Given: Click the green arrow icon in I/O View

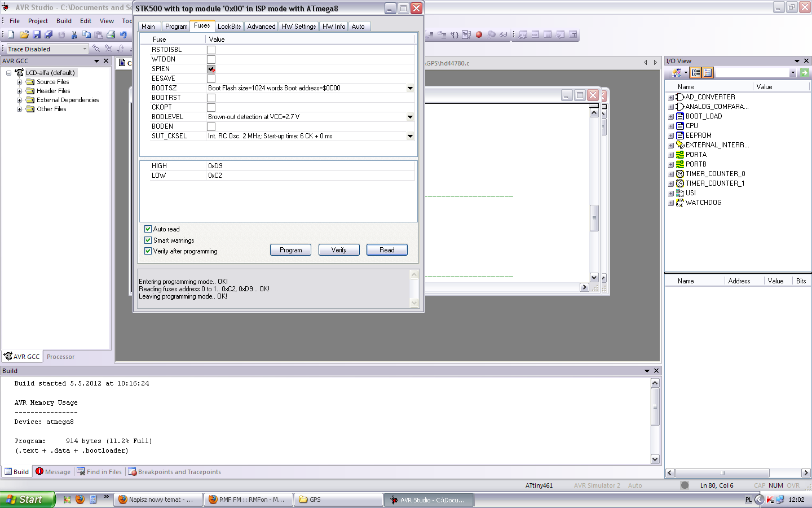Looking at the screenshot, I should 805,73.
